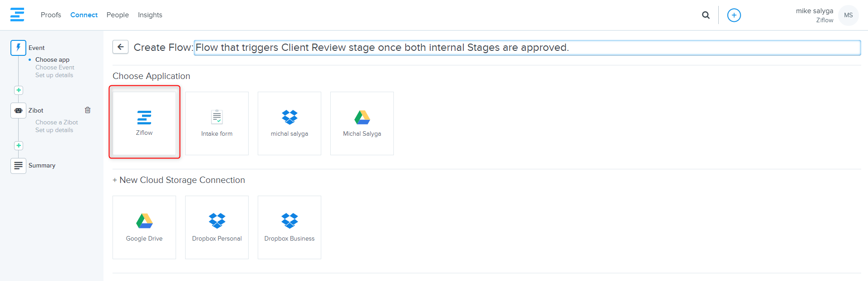Select the Choose a Zibot step
The image size is (868, 281).
pos(57,122)
